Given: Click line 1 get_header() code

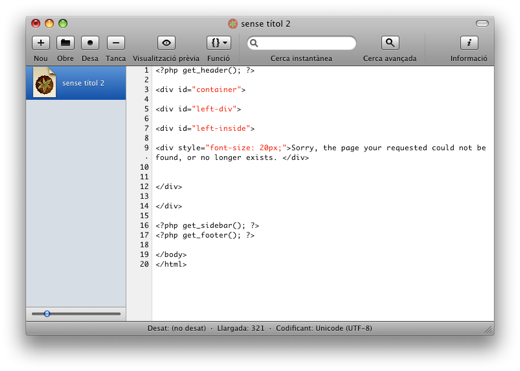Looking at the screenshot, I should coord(205,70).
